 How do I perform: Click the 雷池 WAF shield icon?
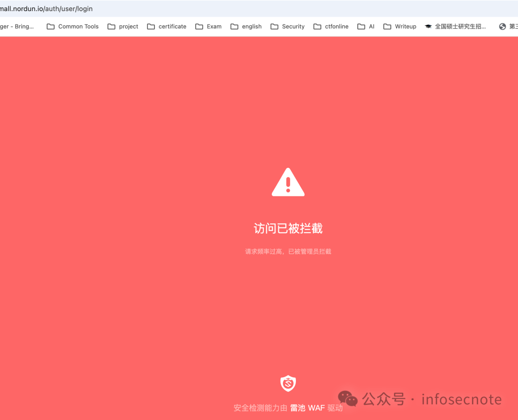pos(288,384)
